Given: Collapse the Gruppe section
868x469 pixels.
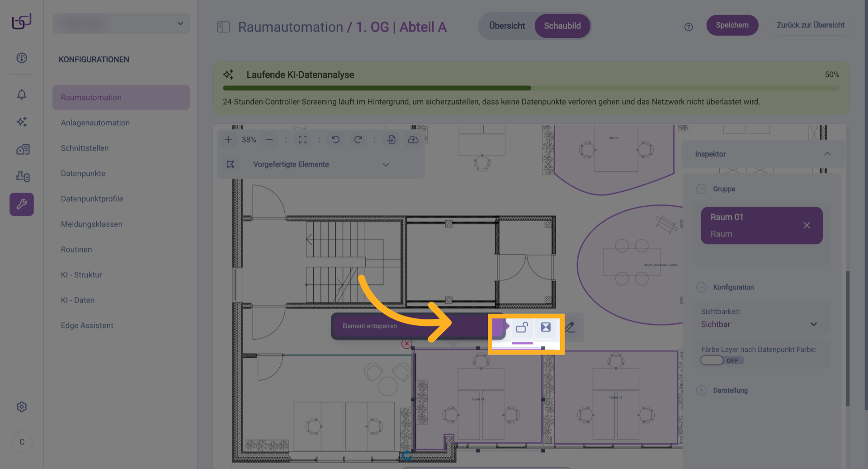Looking at the screenshot, I should click(701, 189).
